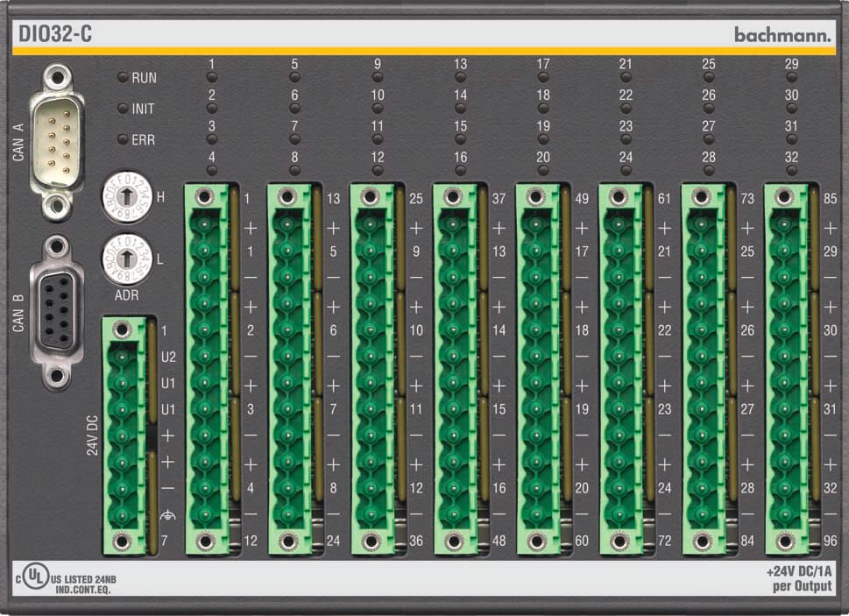Screen dimensions: 849x616
Task: Click the DIO32-C module name
Action: tap(55, 33)
